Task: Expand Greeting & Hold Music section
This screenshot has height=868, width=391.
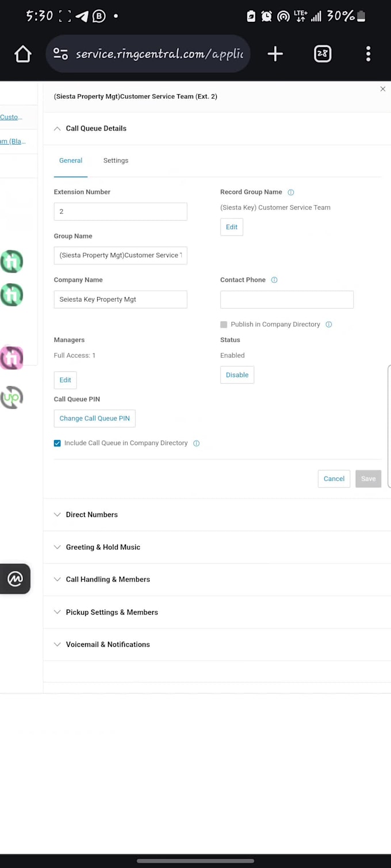Action: 217,547
